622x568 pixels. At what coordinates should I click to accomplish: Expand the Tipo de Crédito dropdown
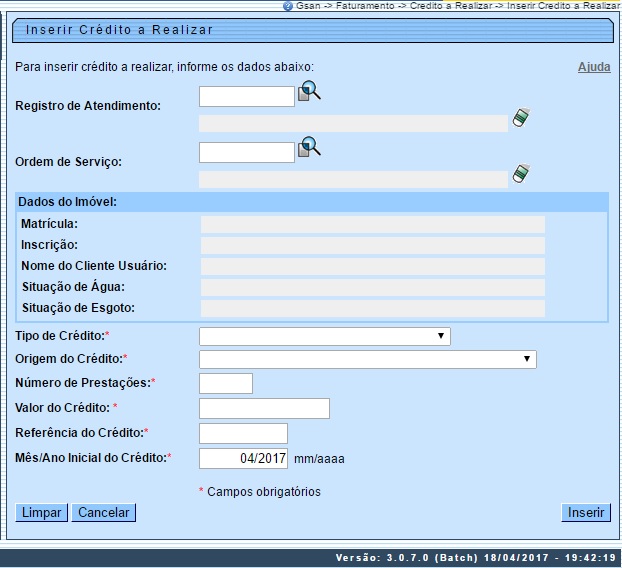pyautogui.click(x=324, y=336)
